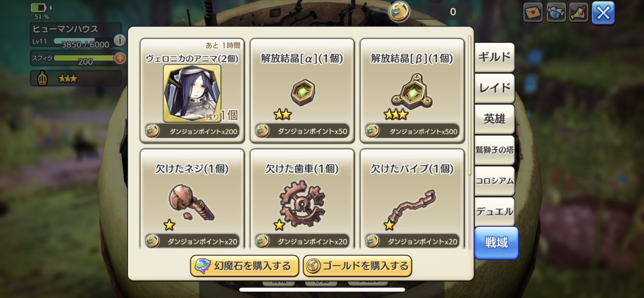Tap the dungeon point coin icon at top
Screen dimensions: 644x298
click(x=399, y=12)
